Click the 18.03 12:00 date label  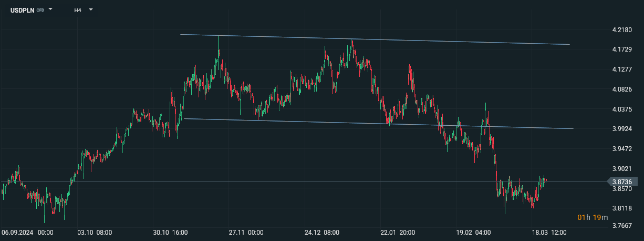click(549, 232)
